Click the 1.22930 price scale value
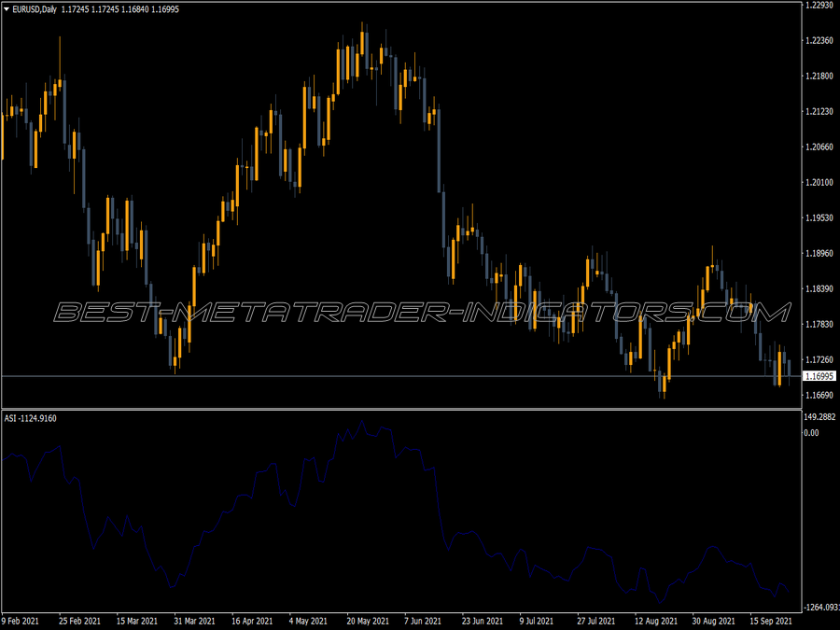Image resolution: width=840 pixels, height=630 pixels. click(x=819, y=5)
